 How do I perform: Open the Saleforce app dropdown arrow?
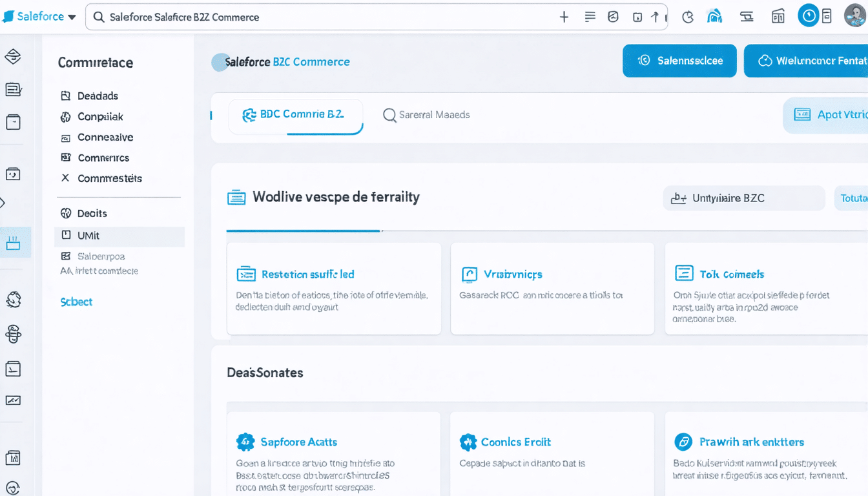(72, 17)
